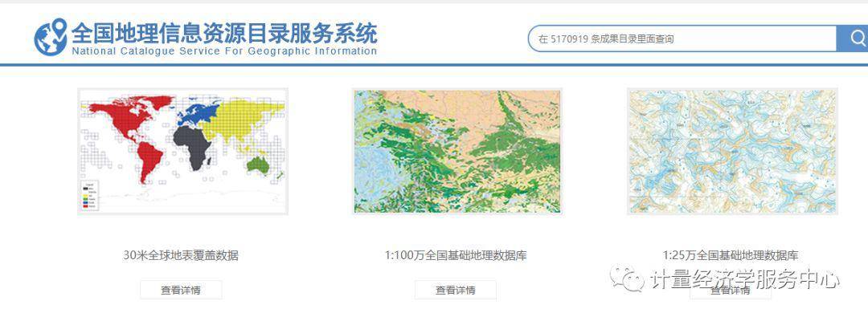Open the 全国地理信息资源目录服务系统 site title
This screenshot has width=868, height=317.
point(225,33)
